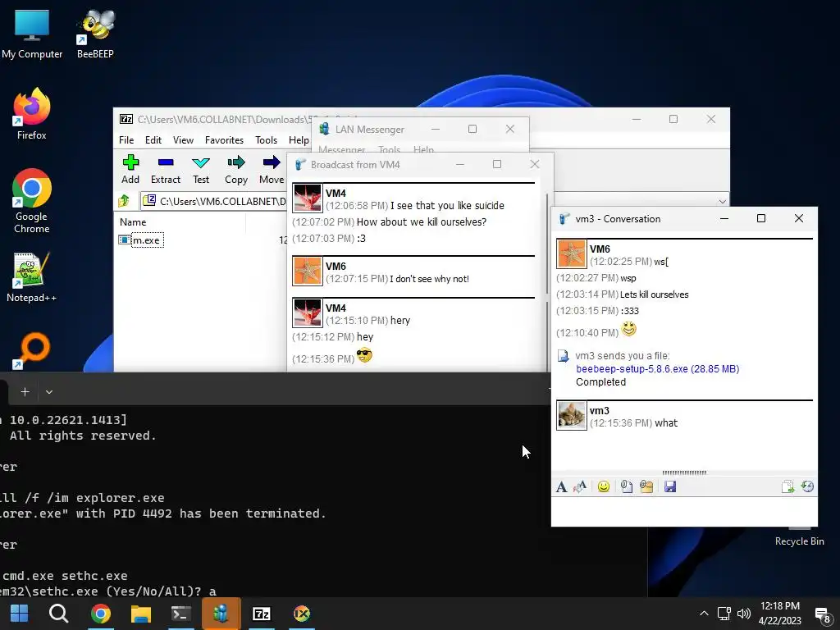Open taskbar Search magnifier
Viewport: 840px width, 630px height.
[x=58, y=614]
